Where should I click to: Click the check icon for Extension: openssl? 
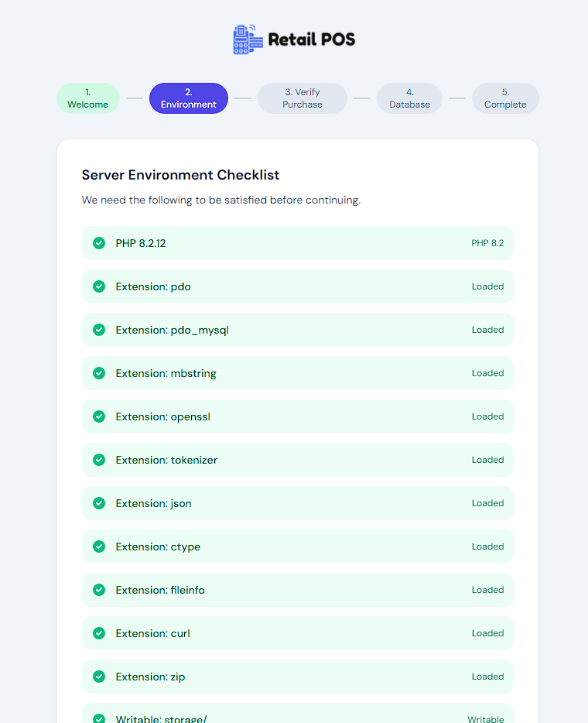pyautogui.click(x=99, y=416)
